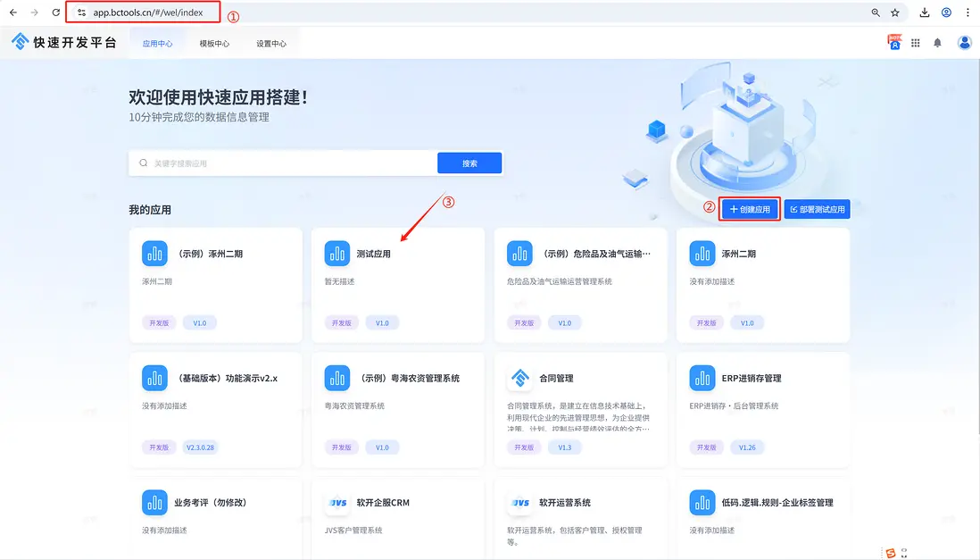This screenshot has height=560, width=980.
Task: Open the (示例) 涿州二期 app icon
Action: pos(154,254)
